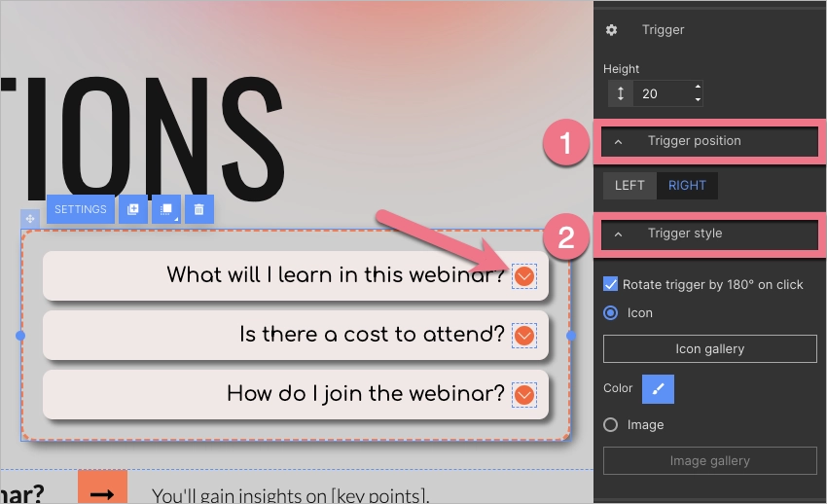Select the Image radio option
The height and width of the screenshot is (504, 827).
coord(610,425)
